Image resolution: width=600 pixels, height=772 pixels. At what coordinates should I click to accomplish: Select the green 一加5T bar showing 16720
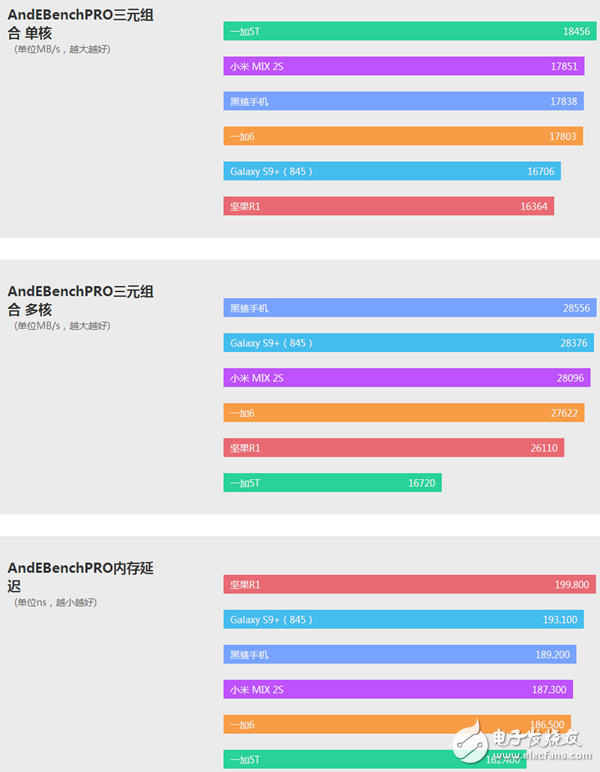point(332,483)
